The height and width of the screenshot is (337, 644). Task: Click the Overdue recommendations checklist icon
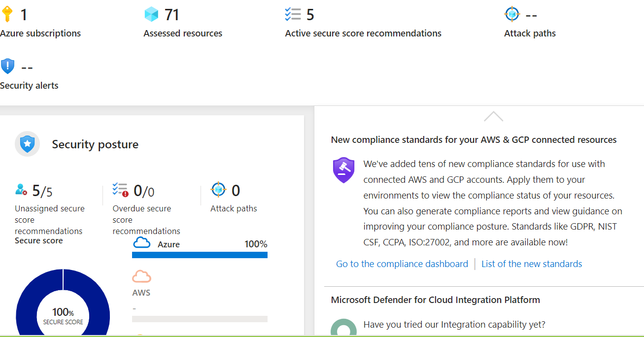point(120,190)
